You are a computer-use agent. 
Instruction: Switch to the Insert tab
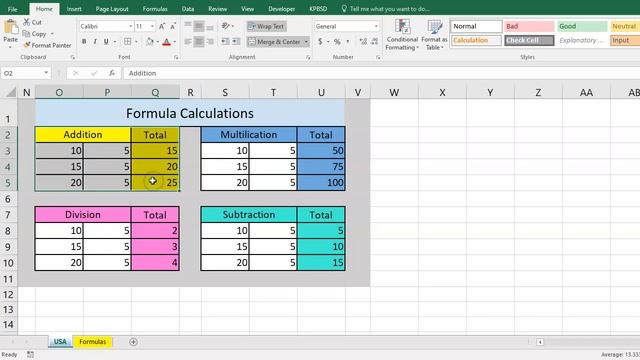point(74,9)
